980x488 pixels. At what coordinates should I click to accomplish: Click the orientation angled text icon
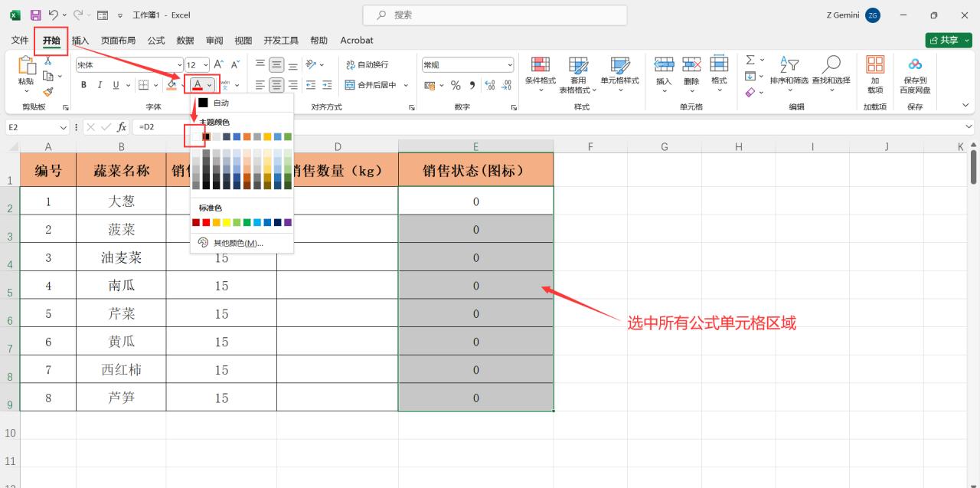(311, 65)
